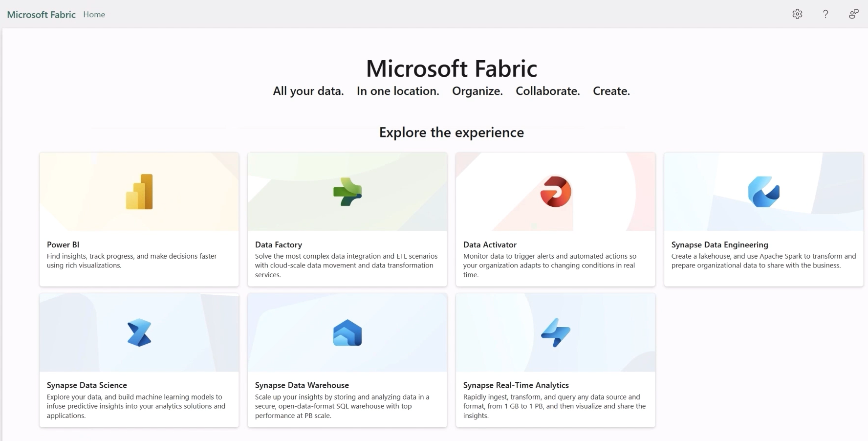Open the Settings gear icon
This screenshot has height=441, width=868.
pos(797,14)
